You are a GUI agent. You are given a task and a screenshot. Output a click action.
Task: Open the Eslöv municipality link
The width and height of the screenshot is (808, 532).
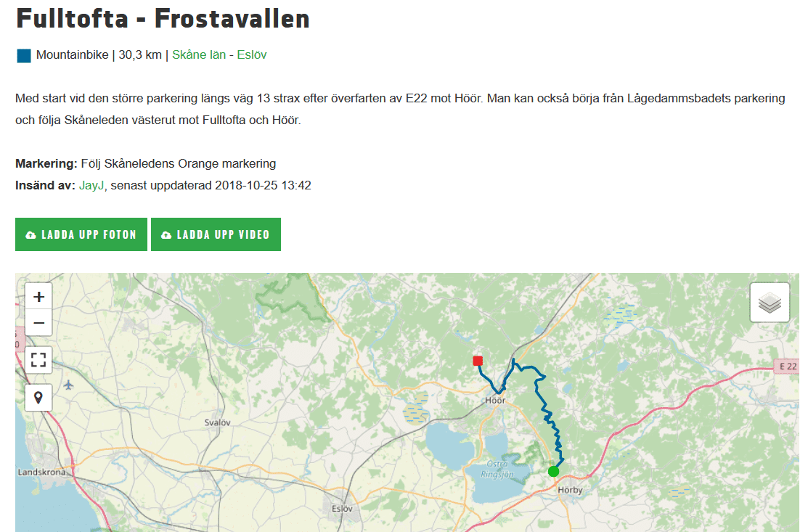pyautogui.click(x=251, y=54)
